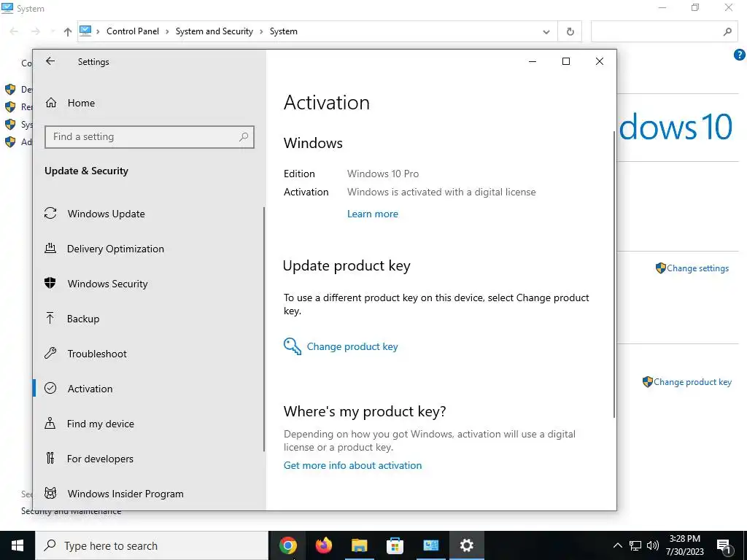747x560 pixels.
Task: Click the taskbar Type here to search box
Action: [152, 545]
